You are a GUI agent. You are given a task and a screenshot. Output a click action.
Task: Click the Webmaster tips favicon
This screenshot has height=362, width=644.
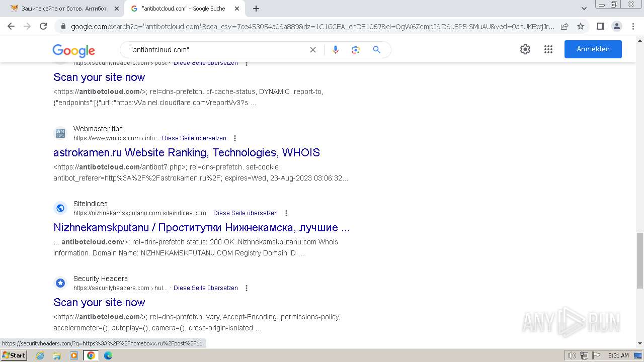pos(60,133)
